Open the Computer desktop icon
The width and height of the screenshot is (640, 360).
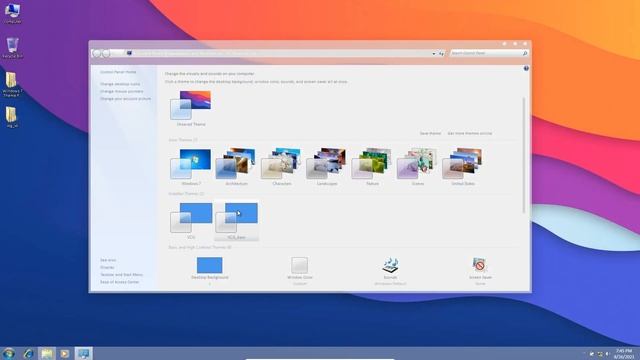12,13
